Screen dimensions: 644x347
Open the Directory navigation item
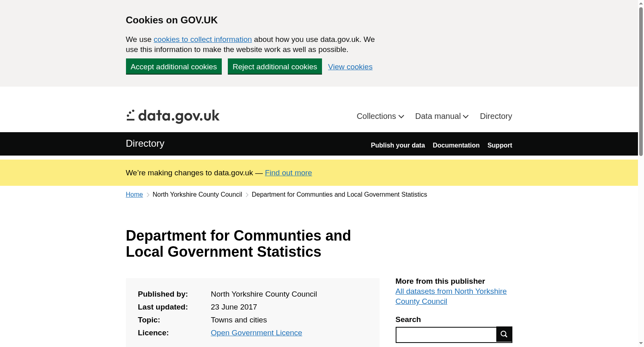[496, 116]
